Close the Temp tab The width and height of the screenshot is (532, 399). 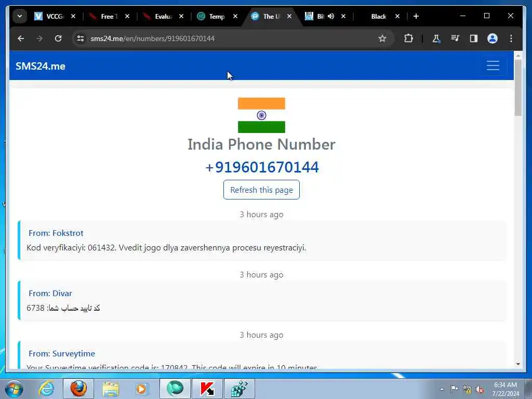(235, 16)
